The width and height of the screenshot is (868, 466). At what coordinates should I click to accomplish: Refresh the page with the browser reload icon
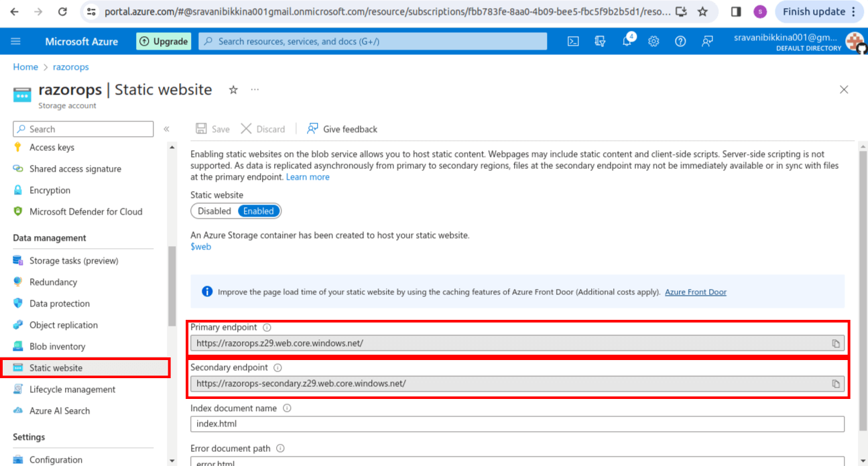point(61,11)
